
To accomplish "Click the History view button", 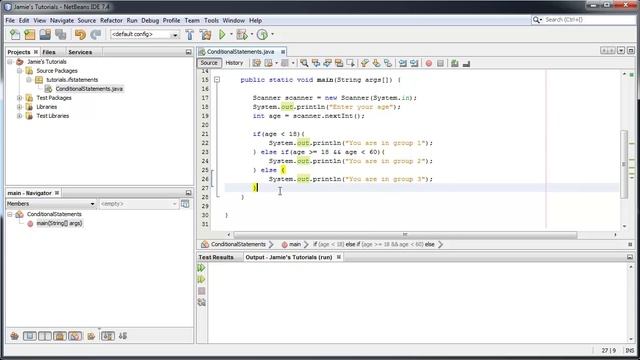I will pos(234,63).
